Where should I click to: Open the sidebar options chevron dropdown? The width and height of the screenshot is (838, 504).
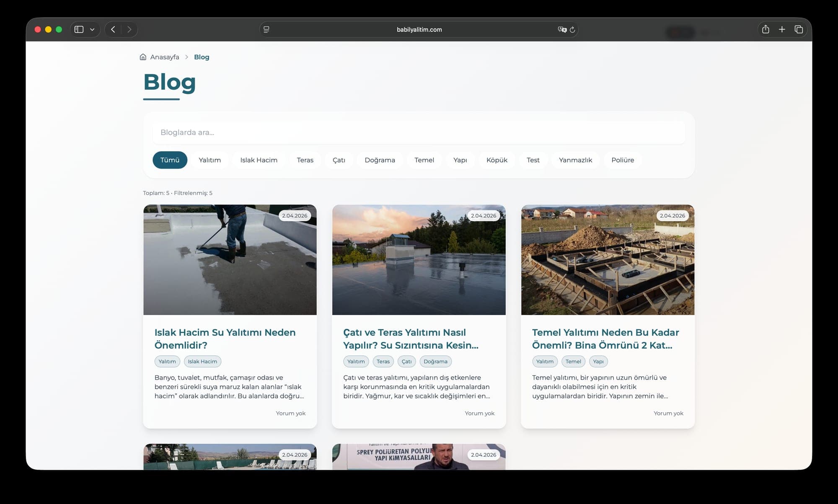click(92, 29)
